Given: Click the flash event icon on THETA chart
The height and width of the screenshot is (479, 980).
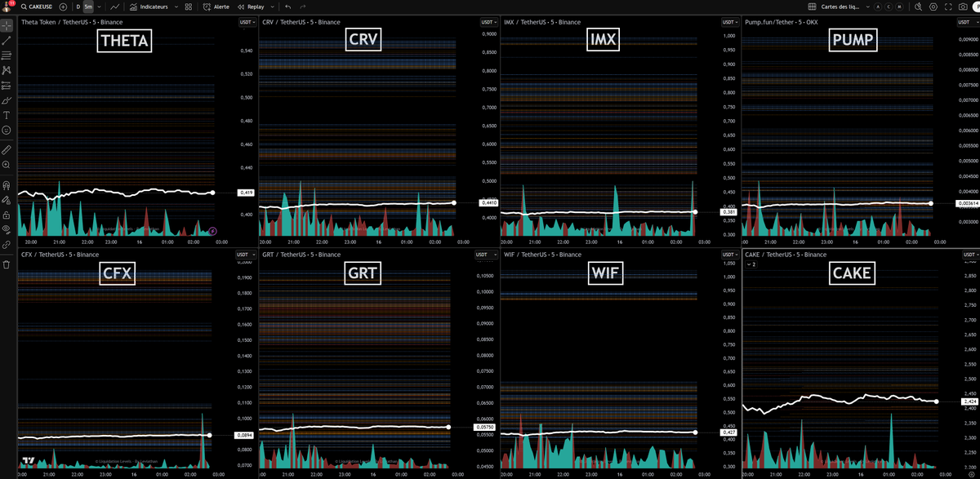Looking at the screenshot, I should point(212,231).
